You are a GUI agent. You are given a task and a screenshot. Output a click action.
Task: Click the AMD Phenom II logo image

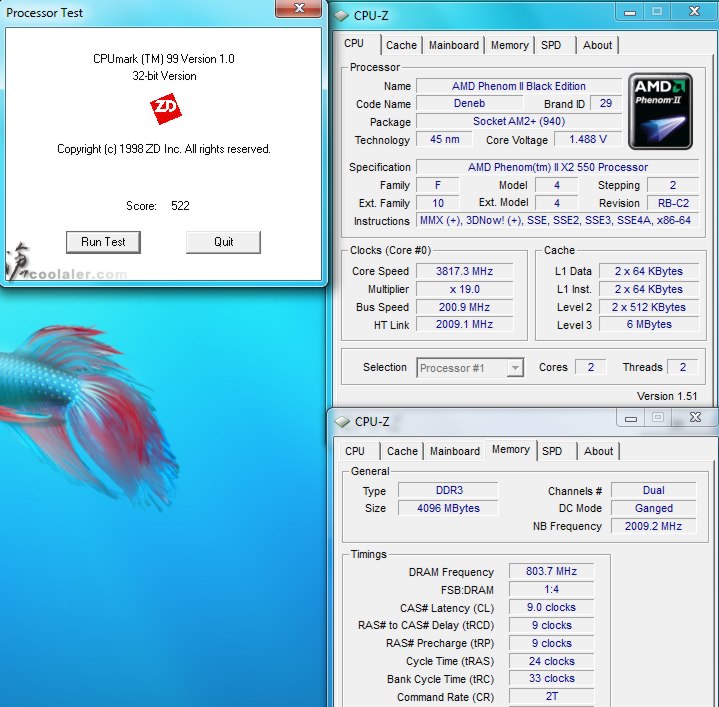(660, 111)
